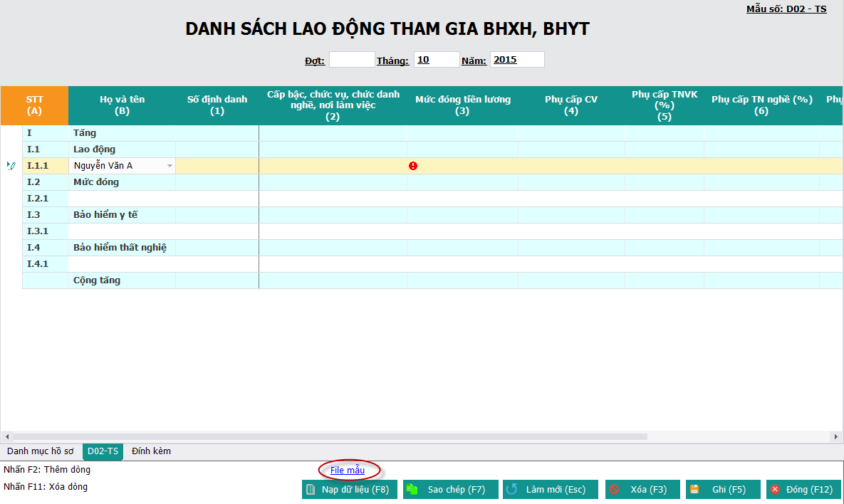Screen dimensions: 844x504
Task: Click the empty name cell in row I.2.1
Action: point(123,199)
